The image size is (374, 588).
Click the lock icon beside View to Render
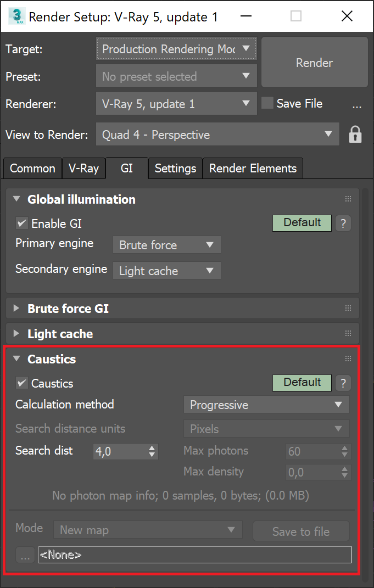355,135
